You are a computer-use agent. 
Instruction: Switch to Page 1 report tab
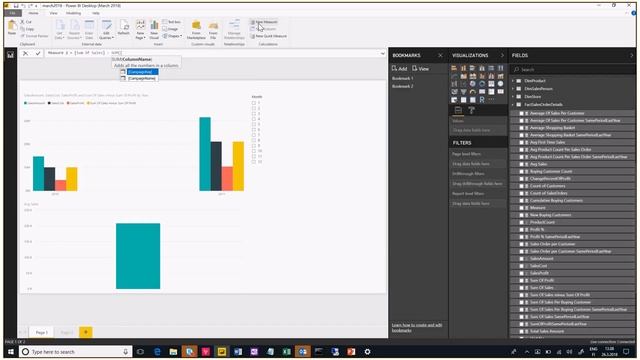(x=42, y=332)
